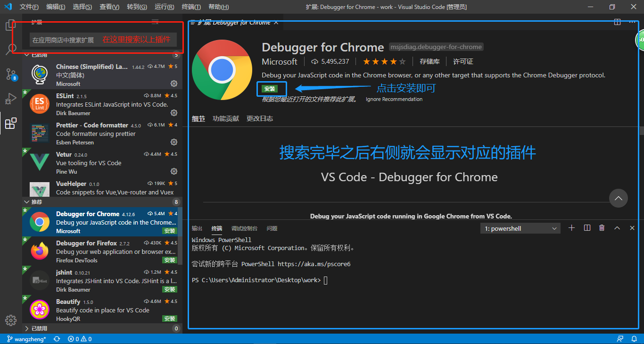Open the 终端(T) menu
Image resolution: width=644 pixels, height=344 pixels.
[x=191, y=7]
